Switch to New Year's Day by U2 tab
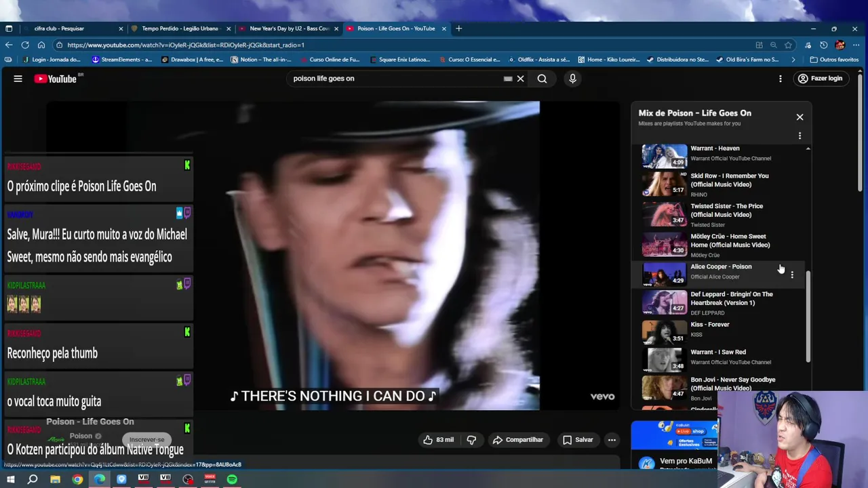The image size is (868, 488). point(289,28)
